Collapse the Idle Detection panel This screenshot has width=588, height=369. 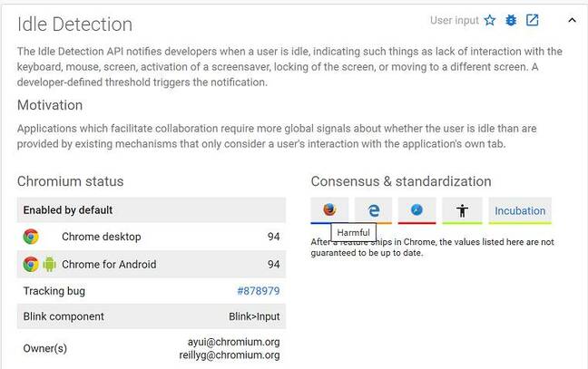(571, 20)
